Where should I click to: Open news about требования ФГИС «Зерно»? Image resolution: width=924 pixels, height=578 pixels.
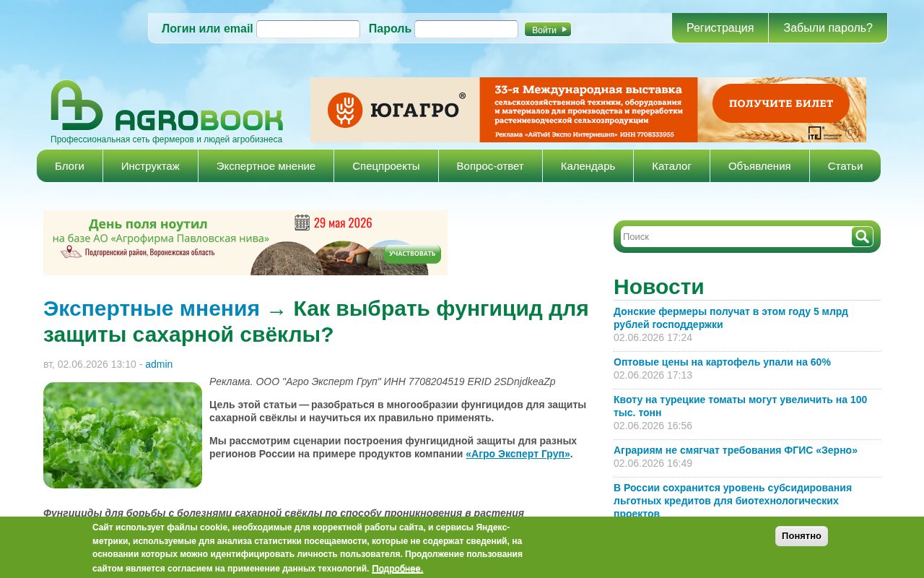tap(736, 450)
